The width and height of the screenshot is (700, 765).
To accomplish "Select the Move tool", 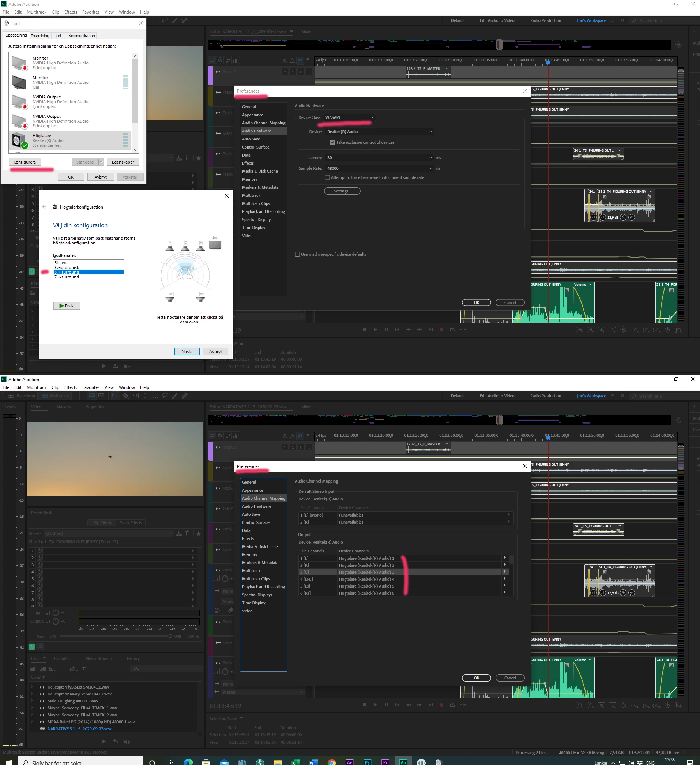I will click(x=114, y=395).
